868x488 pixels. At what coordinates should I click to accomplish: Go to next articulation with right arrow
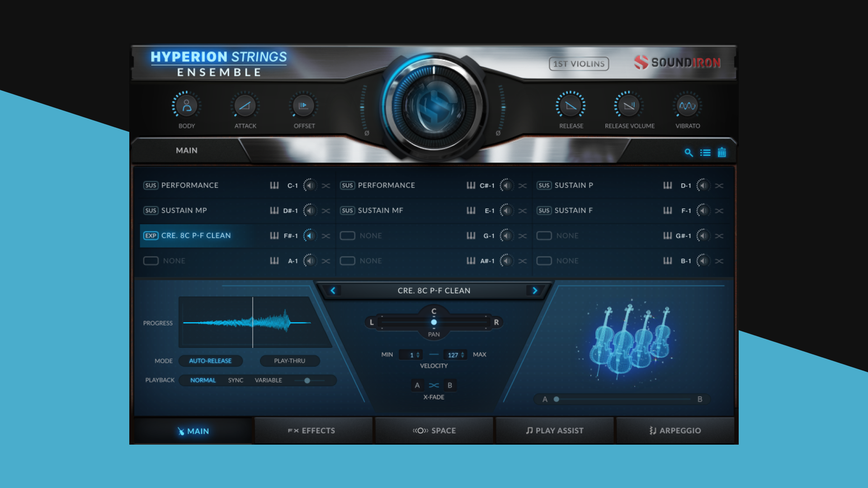535,291
